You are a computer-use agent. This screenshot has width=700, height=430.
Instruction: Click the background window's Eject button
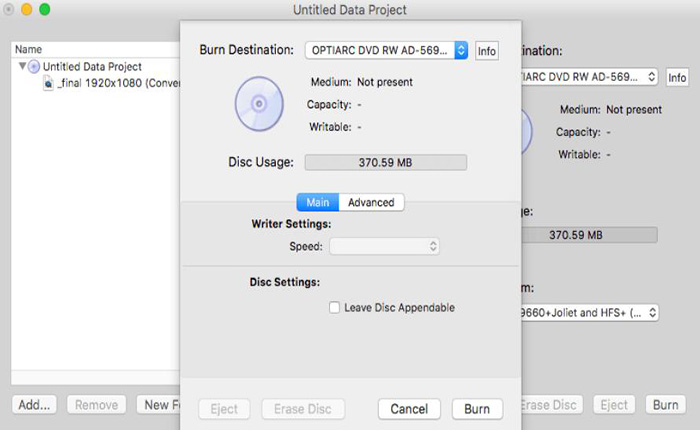pyautogui.click(x=614, y=405)
